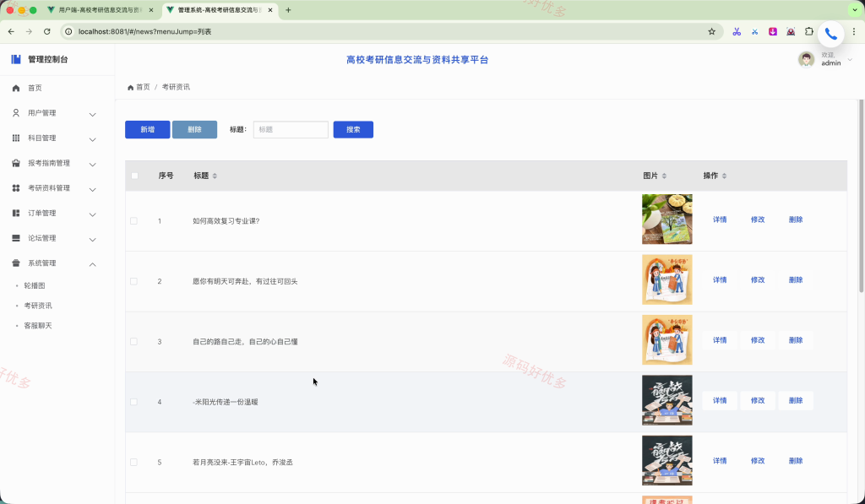The width and height of the screenshot is (865, 504).
Task: Open 轮播图 submenu item
Action: point(35,285)
